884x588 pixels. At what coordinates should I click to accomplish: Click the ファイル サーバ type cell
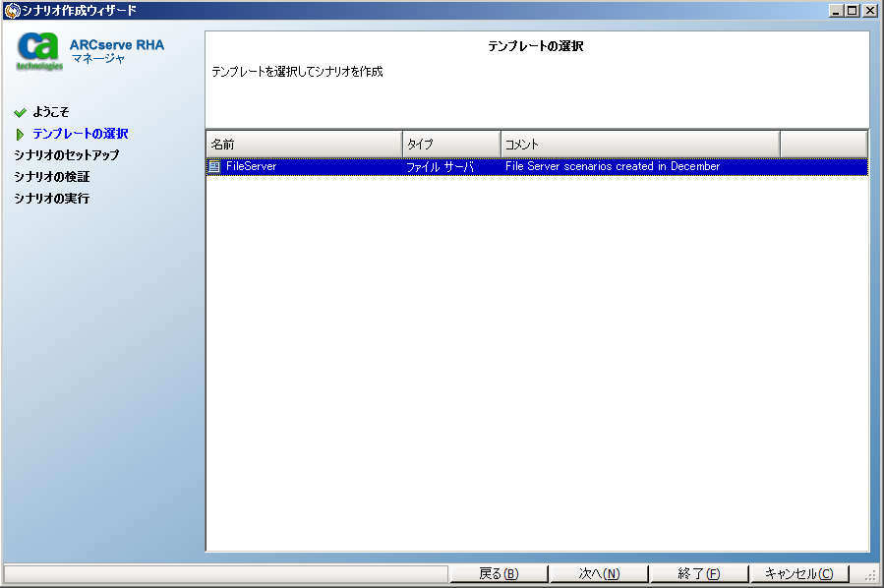(441, 167)
